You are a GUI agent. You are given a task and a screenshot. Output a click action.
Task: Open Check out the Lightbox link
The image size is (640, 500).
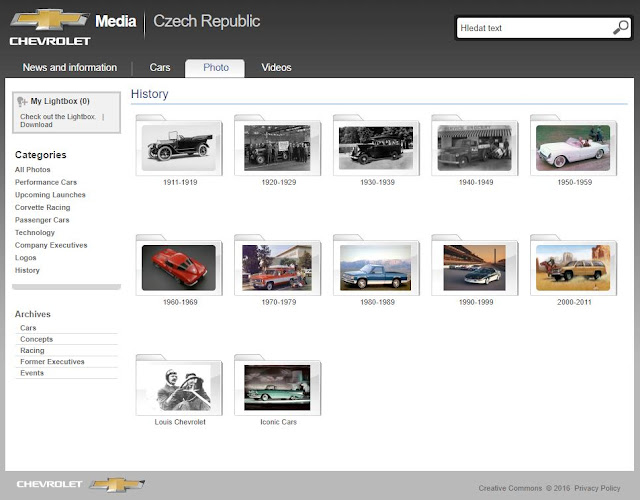point(58,117)
